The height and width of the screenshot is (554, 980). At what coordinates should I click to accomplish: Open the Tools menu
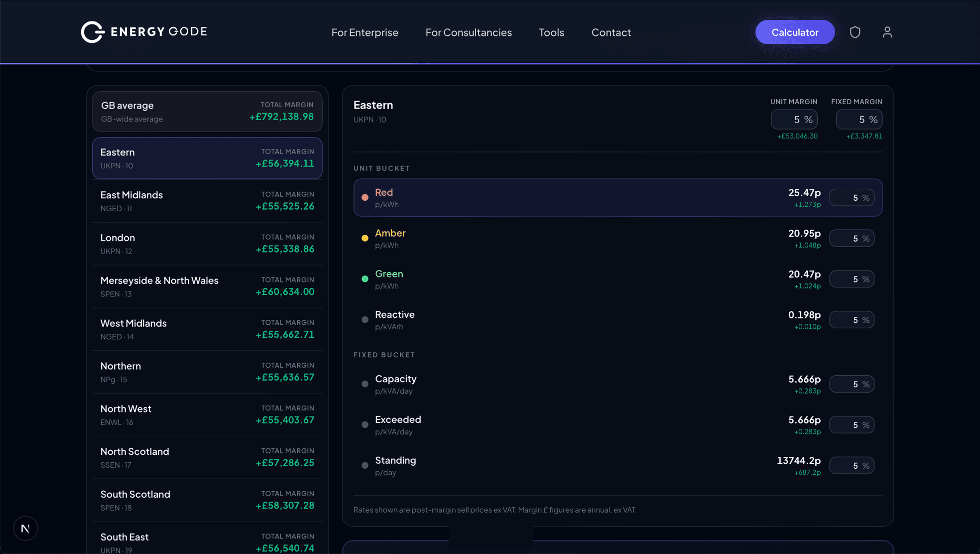click(x=551, y=32)
